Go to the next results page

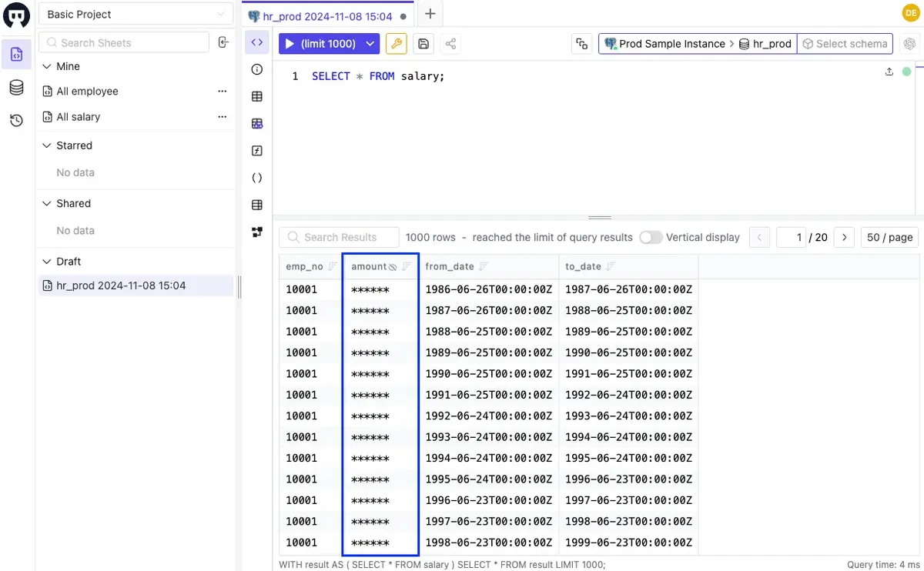tap(845, 237)
